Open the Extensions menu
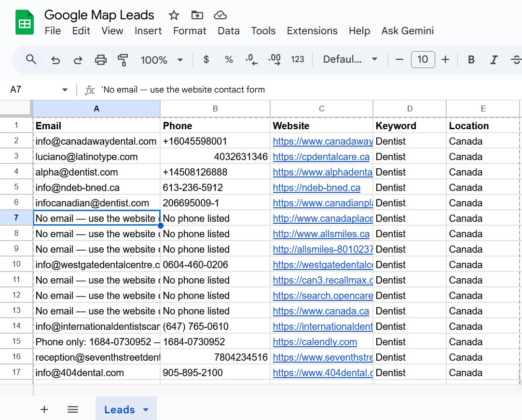The width and height of the screenshot is (522, 420). click(x=312, y=31)
